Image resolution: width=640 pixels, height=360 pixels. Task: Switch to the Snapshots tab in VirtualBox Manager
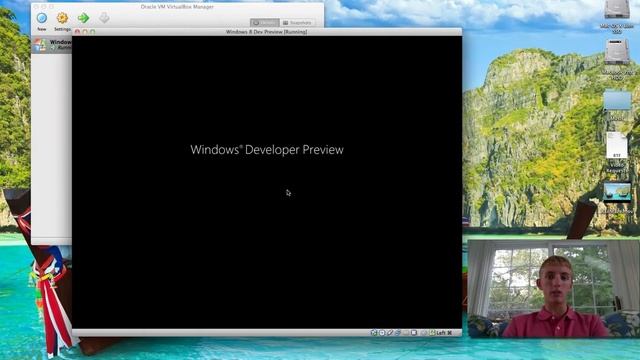click(x=297, y=23)
